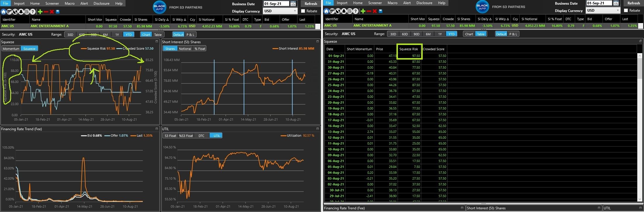The width and height of the screenshot is (644, 212).
Task: Enable Rebate checkbox in table-view window
Action: [626, 11]
